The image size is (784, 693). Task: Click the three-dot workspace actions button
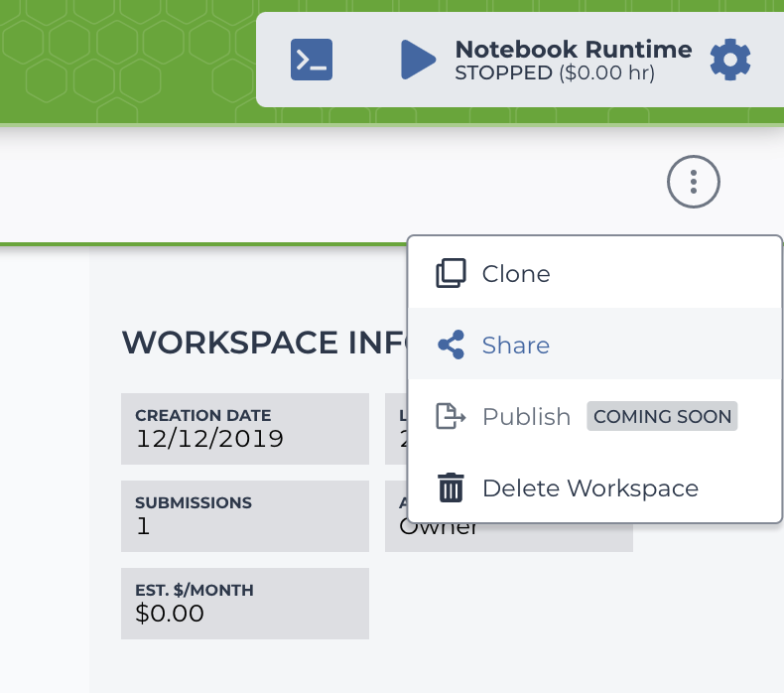click(693, 182)
